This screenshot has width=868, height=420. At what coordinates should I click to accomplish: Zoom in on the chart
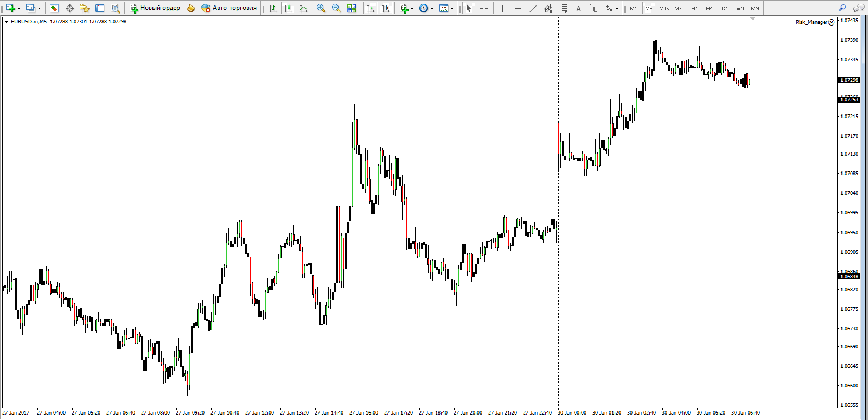[321, 8]
